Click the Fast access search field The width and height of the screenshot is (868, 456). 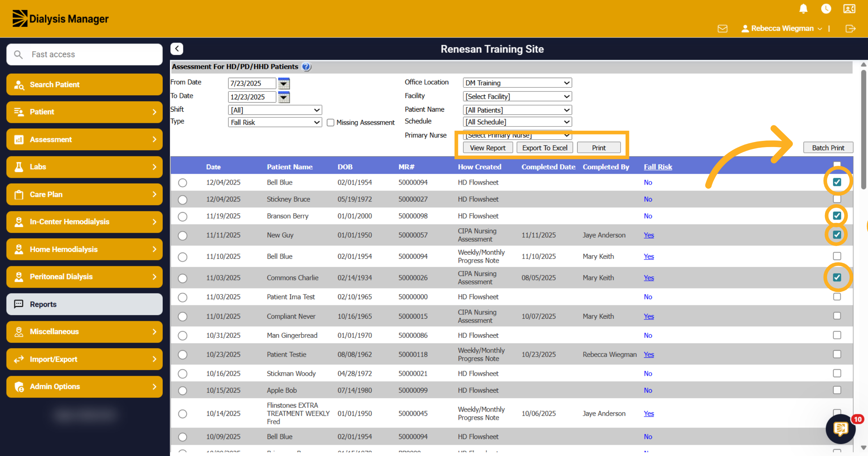point(84,55)
